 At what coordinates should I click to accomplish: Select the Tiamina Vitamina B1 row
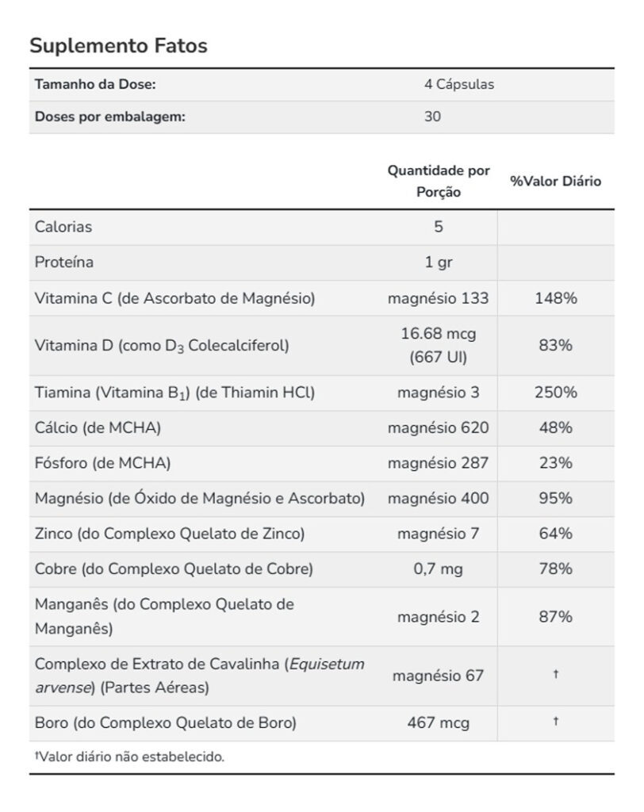pyautogui.click(x=322, y=393)
